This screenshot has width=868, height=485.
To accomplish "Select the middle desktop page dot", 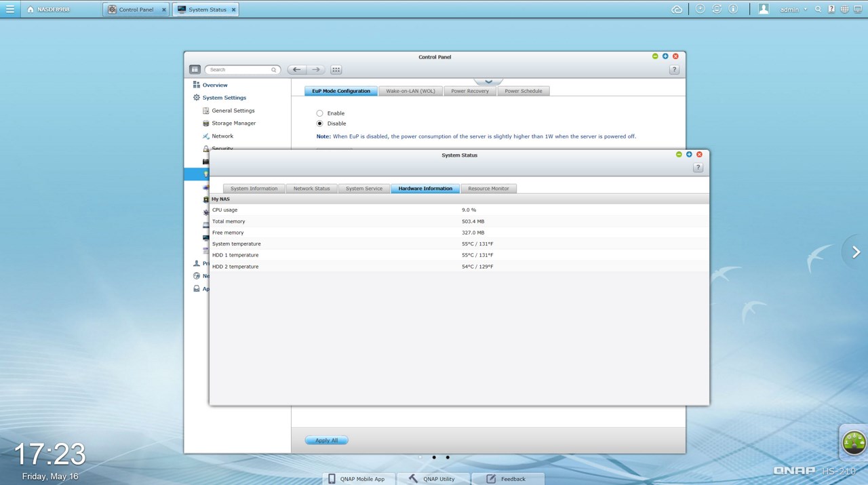I will [434, 457].
